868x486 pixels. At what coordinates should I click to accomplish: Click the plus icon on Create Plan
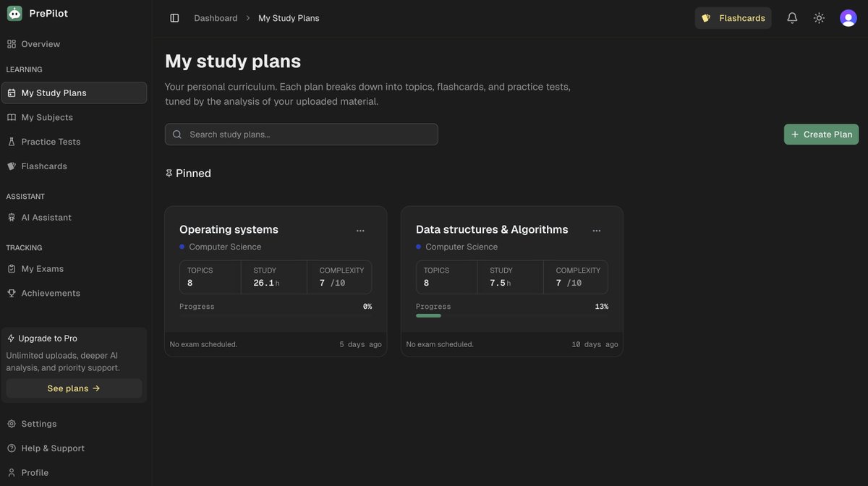coord(795,135)
